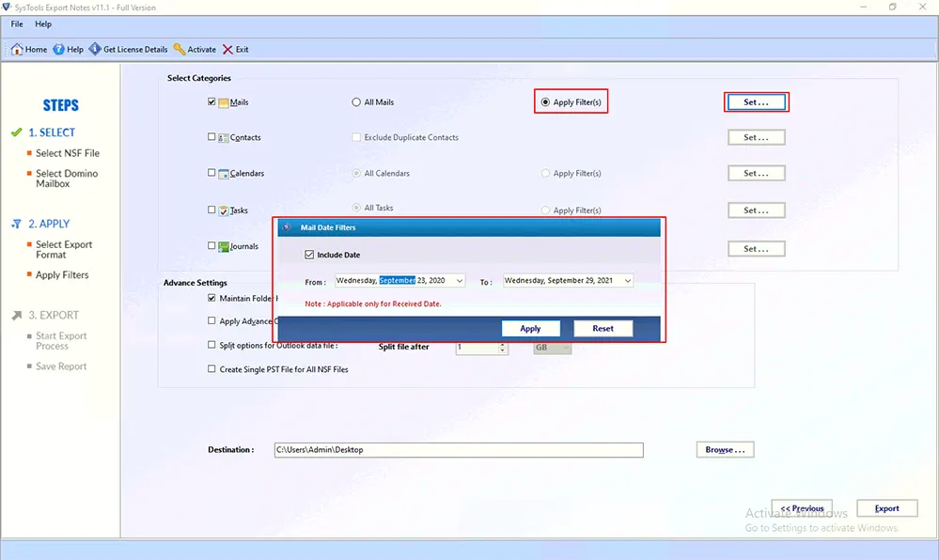Enable the Journals checkbox
939x560 pixels.
211,245
